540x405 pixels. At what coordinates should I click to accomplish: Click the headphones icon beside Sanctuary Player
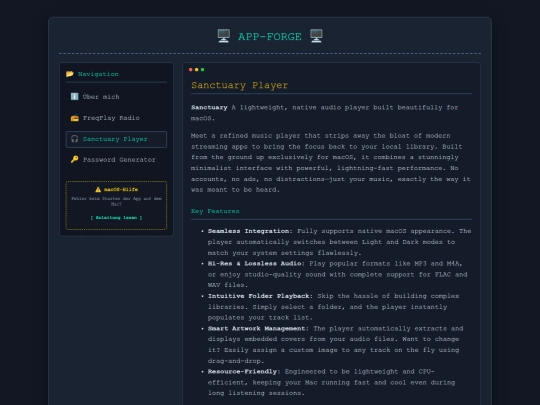[x=74, y=139]
